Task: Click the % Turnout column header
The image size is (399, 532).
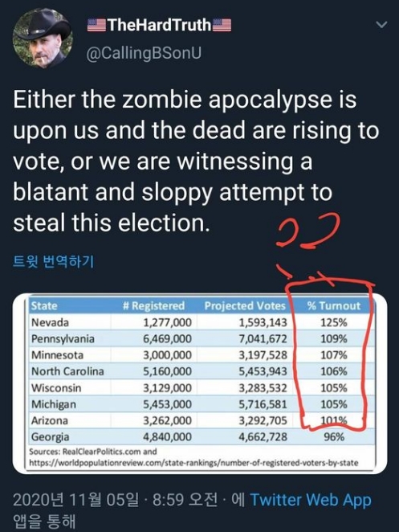Action: point(334,305)
